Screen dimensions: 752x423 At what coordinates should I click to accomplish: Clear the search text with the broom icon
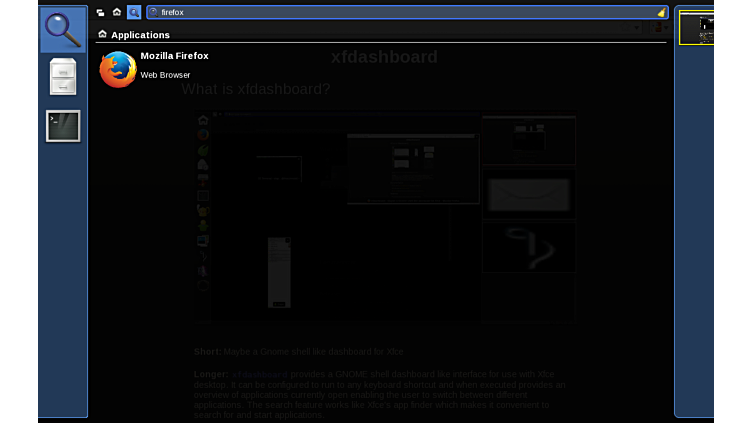tap(660, 13)
